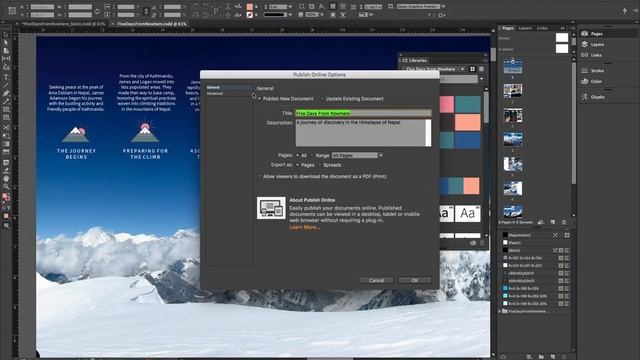
Task: Delete selected page with trash icon
Action: click(564, 222)
